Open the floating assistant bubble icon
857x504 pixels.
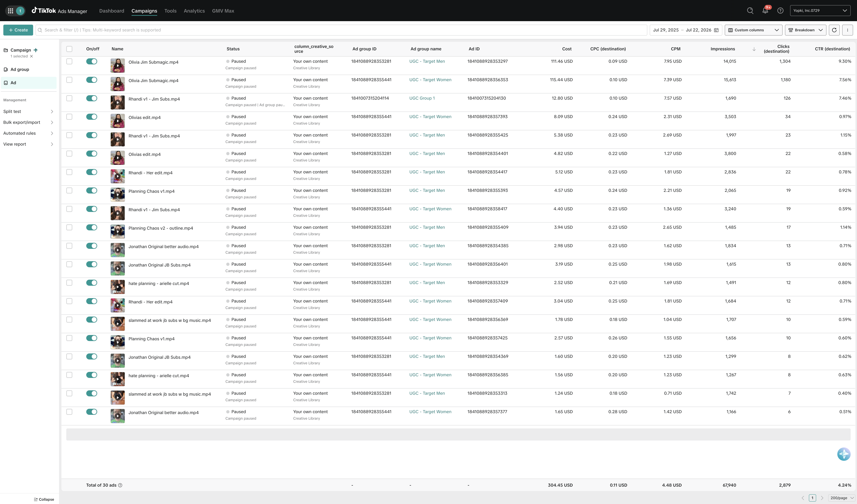844,454
